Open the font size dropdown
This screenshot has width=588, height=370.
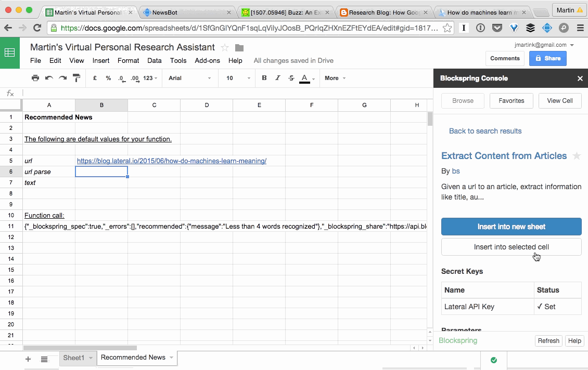[x=238, y=78]
